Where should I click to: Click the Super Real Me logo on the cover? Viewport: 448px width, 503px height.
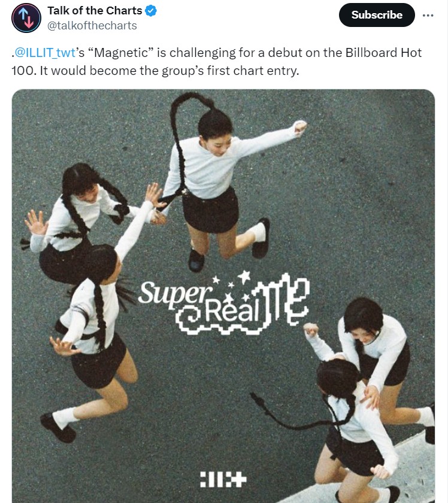pos(223,303)
